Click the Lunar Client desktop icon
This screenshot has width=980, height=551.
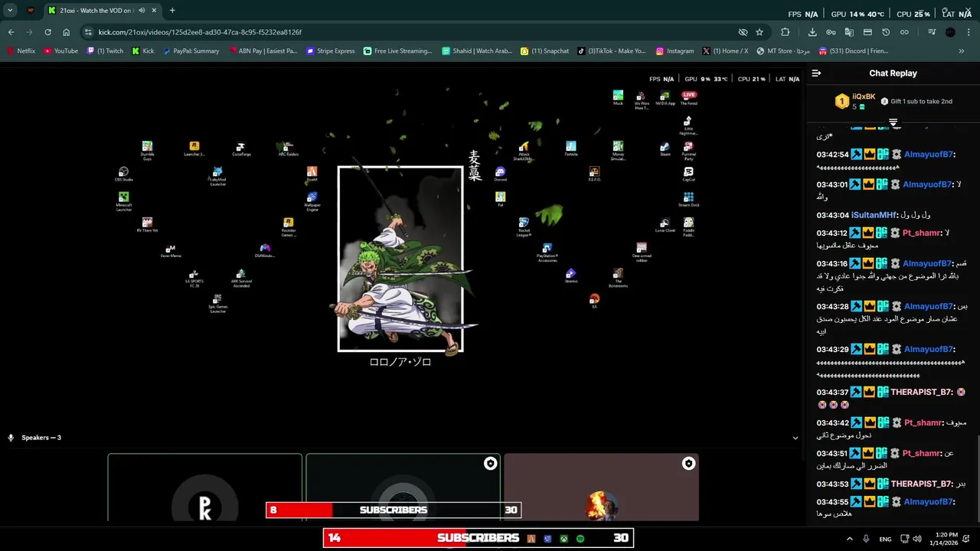665,225
